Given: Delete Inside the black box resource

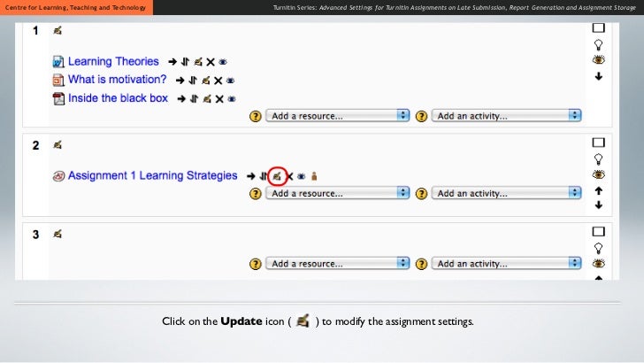Looking at the screenshot, I should (219, 99).
